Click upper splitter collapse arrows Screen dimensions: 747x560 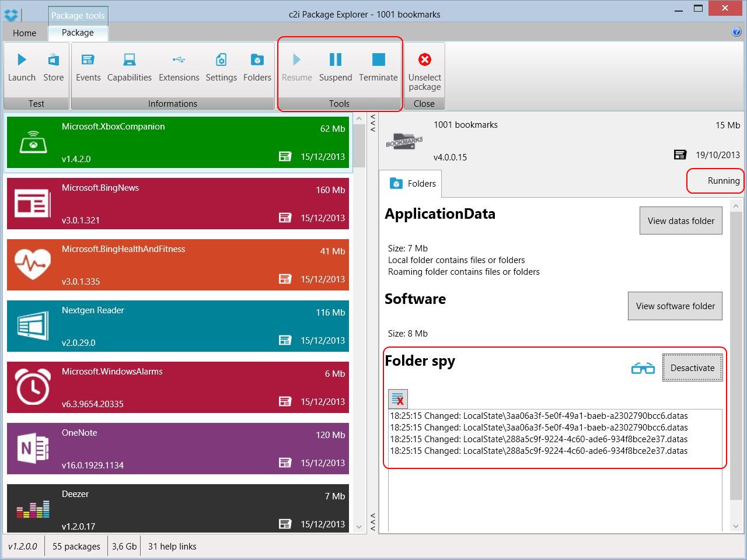coord(373,123)
